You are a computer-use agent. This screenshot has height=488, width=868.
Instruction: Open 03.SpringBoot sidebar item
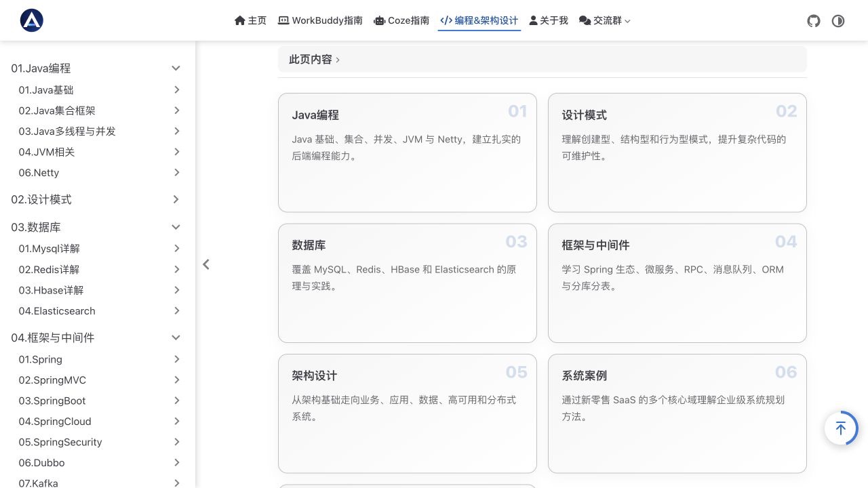pos(52,401)
